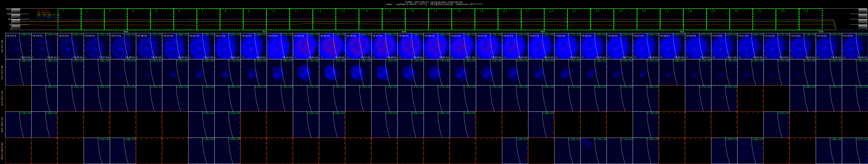868x164 pixels.
Task: Open the 3.0-6.0 keV image starting 18:40:04
Action: pos(201,46)
